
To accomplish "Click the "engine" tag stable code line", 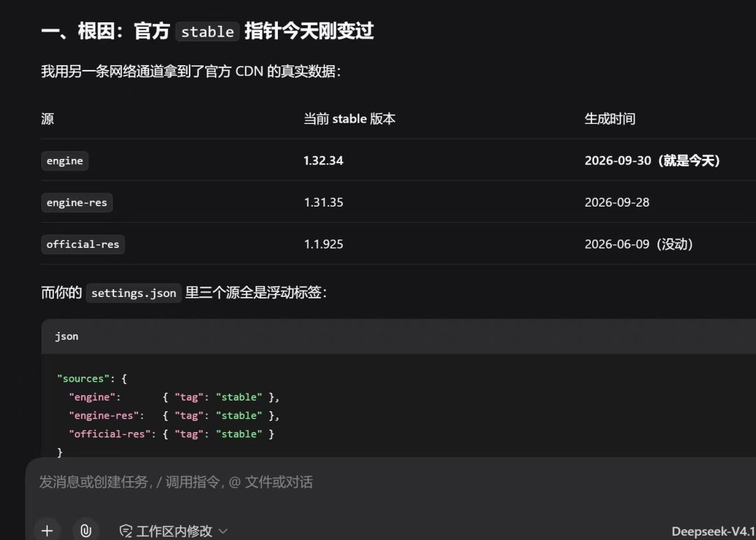I will pos(174,397).
